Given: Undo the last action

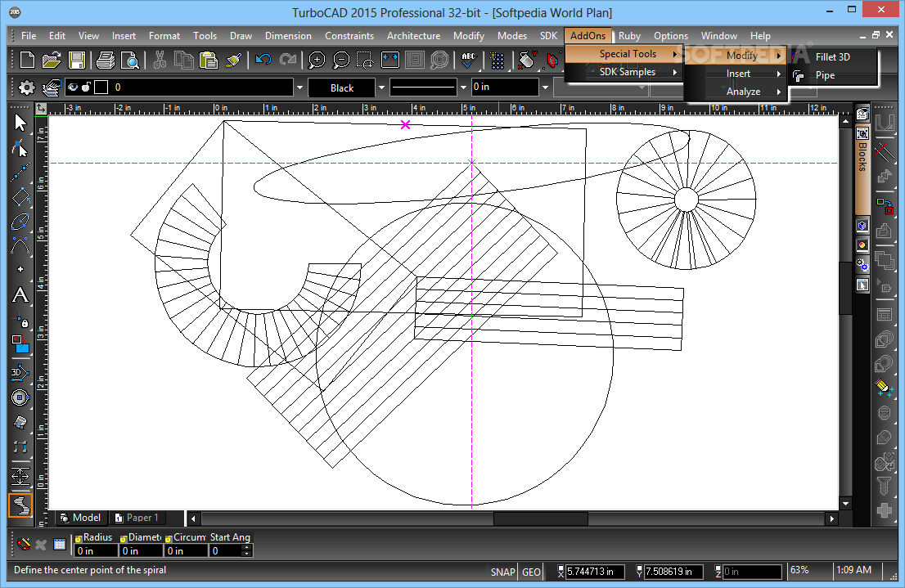Looking at the screenshot, I should pos(263,60).
